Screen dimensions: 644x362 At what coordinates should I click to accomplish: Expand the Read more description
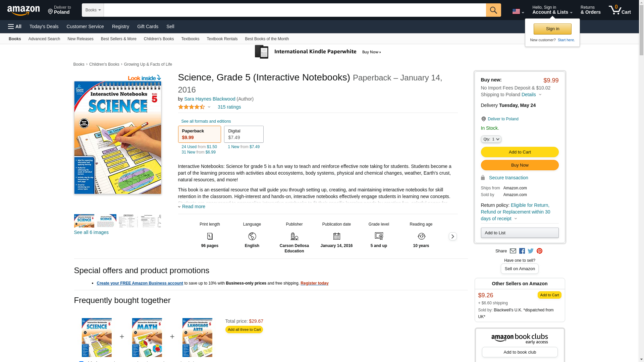(193, 206)
